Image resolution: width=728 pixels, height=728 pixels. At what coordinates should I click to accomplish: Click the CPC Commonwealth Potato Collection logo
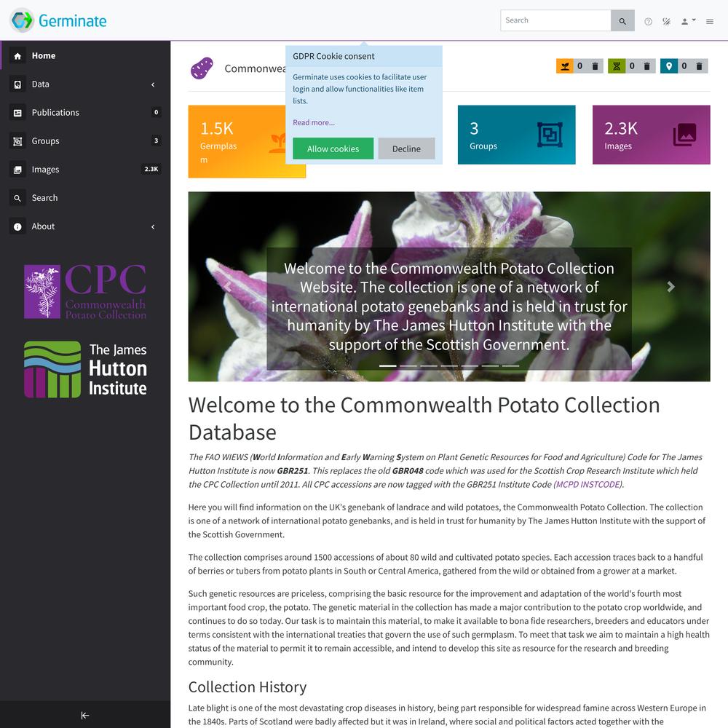click(85, 292)
